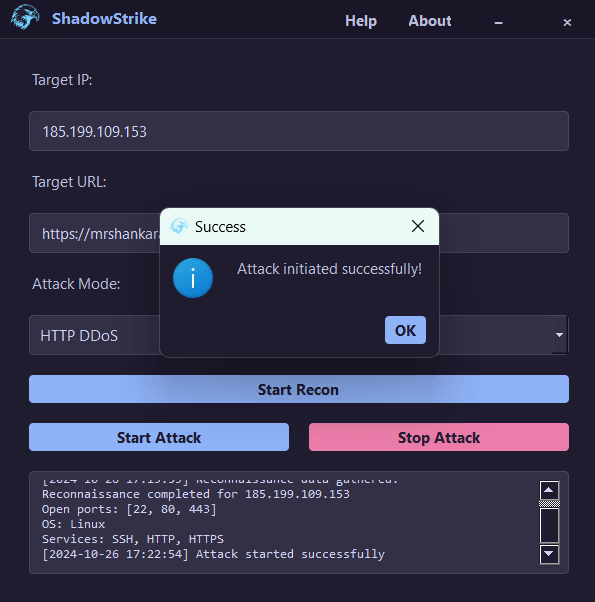Confirm the dialog with OK
Image resolution: width=595 pixels, height=602 pixels.
pos(405,330)
